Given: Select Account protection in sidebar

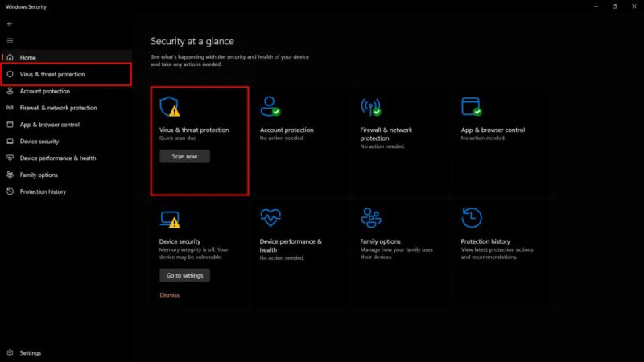Looking at the screenshot, I should [67, 91].
